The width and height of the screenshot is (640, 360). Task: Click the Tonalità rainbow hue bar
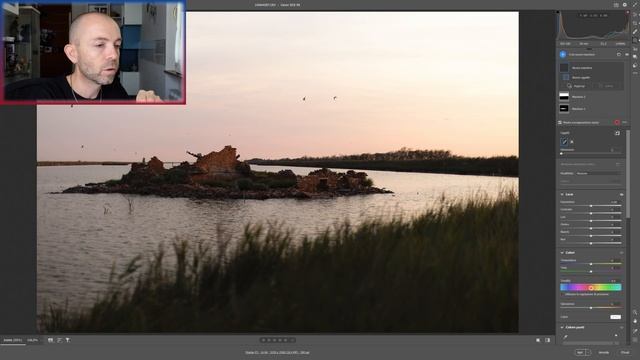click(x=591, y=287)
